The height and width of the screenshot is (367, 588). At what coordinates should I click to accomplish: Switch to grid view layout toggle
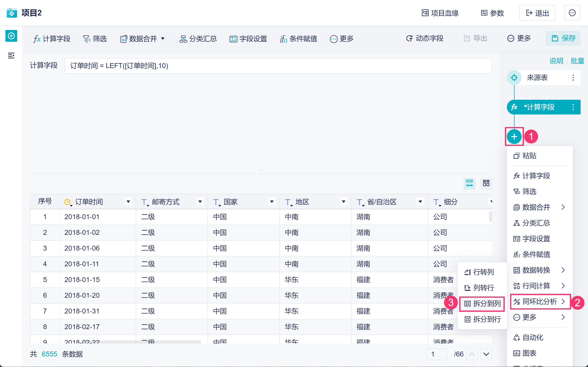point(486,183)
